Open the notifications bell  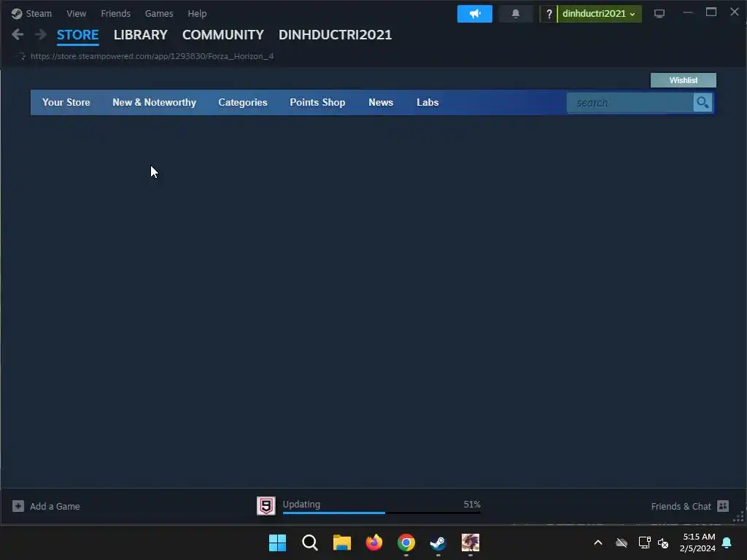pos(516,14)
